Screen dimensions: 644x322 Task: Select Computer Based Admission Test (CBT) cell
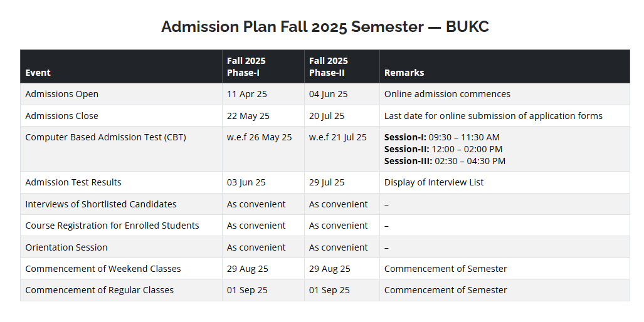pos(105,137)
